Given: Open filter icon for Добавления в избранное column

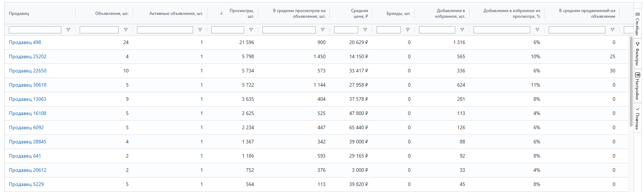Looking at the screenshot, I should click(x=462, y=30).
